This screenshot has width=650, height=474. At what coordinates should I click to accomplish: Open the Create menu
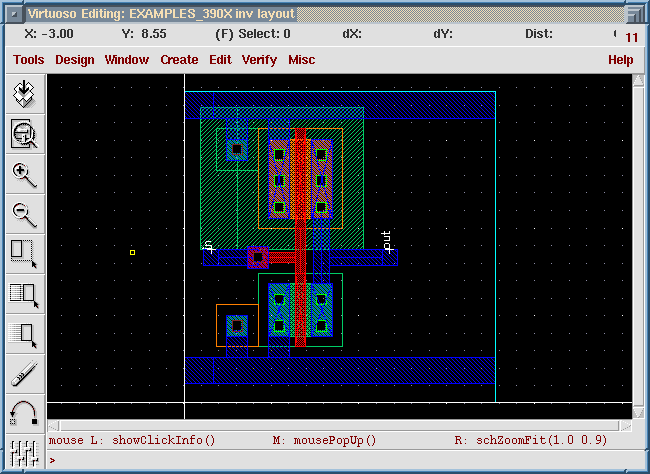click(179, 60)
